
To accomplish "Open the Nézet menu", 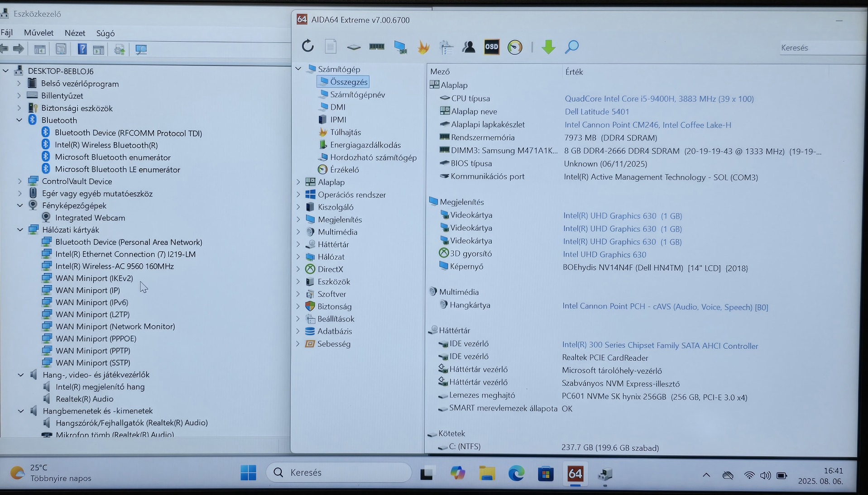I will [75, 33].
